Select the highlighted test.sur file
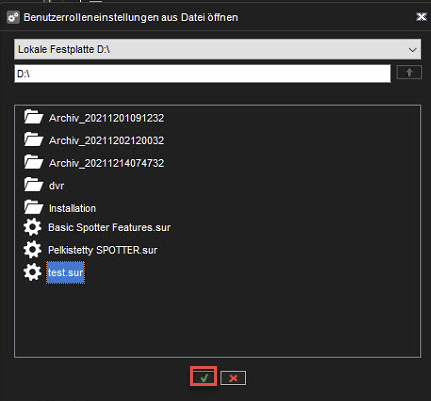 point(65,273)
